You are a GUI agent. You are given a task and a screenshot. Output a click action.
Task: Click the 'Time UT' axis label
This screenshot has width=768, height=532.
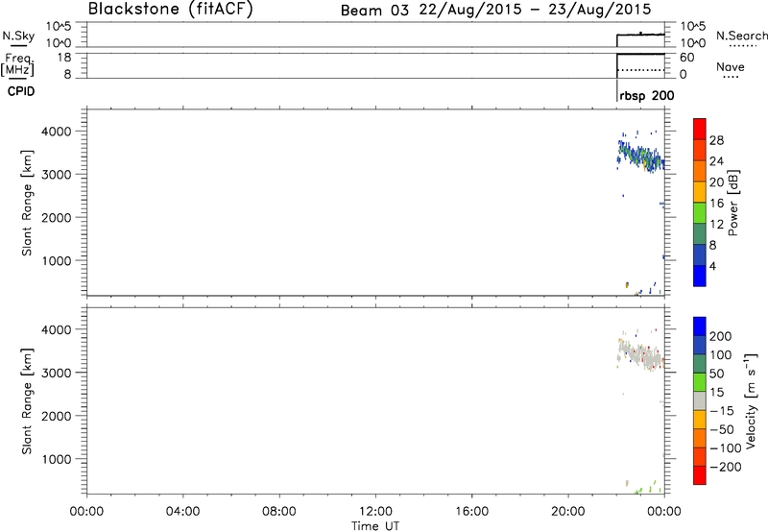pos(375,526)
